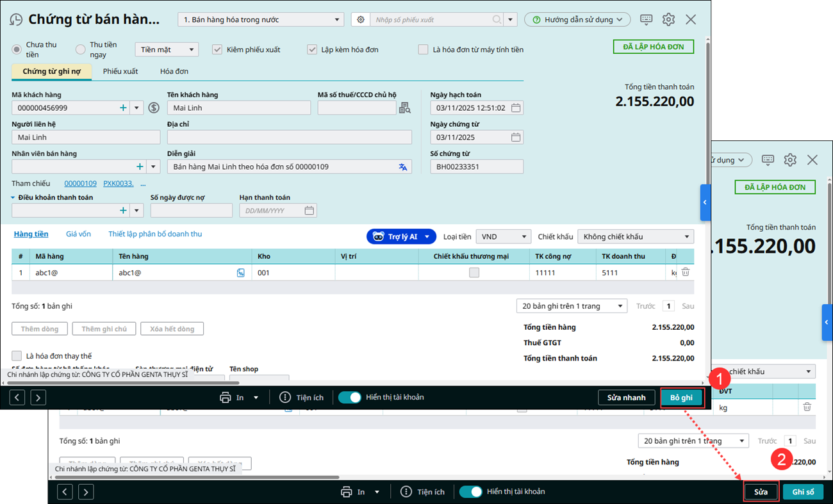
Task: Open the Giá vốn tab
Action: point(78,234)
